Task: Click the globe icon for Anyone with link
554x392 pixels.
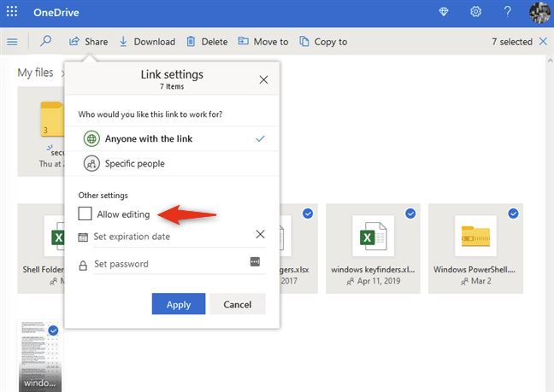Action: tap(91, 138)
